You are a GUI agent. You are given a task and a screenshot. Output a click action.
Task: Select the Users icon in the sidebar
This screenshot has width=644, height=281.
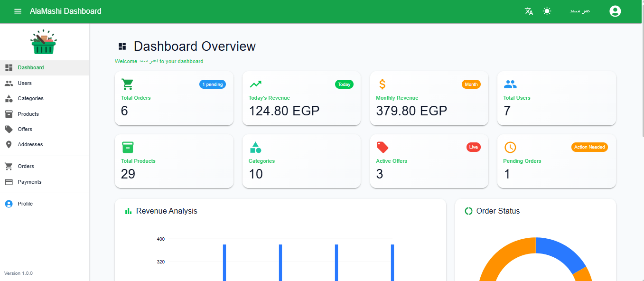(x=9, y=83)
